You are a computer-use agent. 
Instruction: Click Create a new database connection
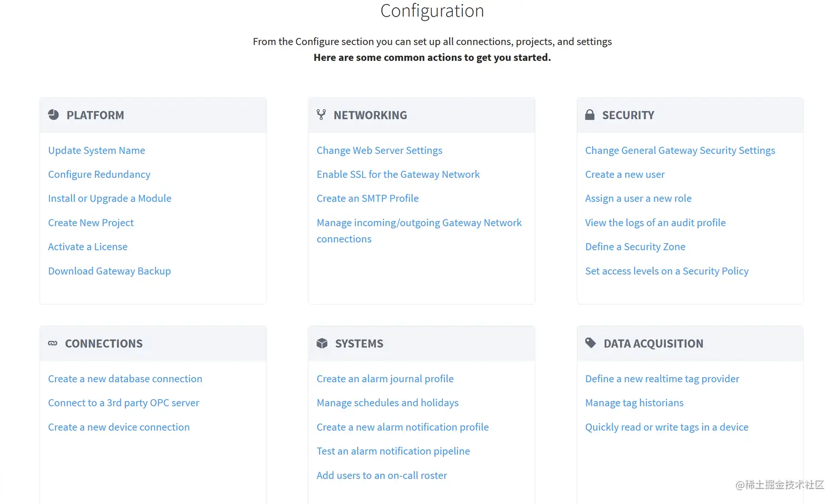click(x=125, y=379)
